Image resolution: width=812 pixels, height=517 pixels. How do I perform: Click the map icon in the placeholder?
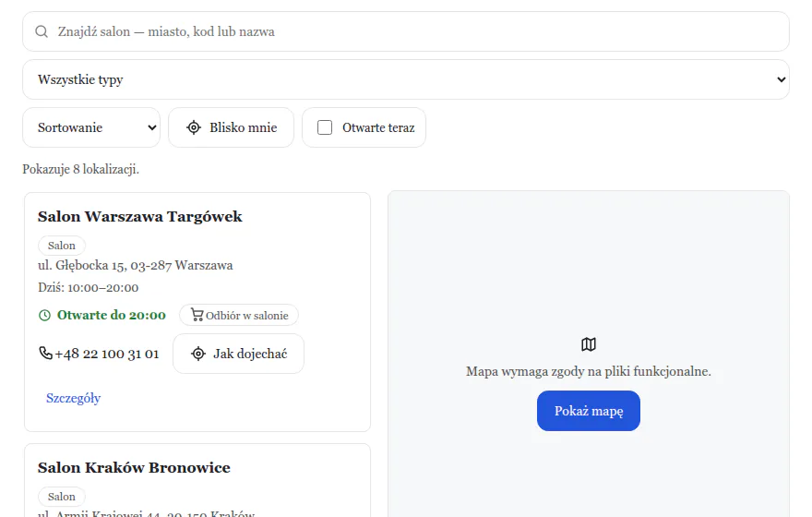point(589,344)
